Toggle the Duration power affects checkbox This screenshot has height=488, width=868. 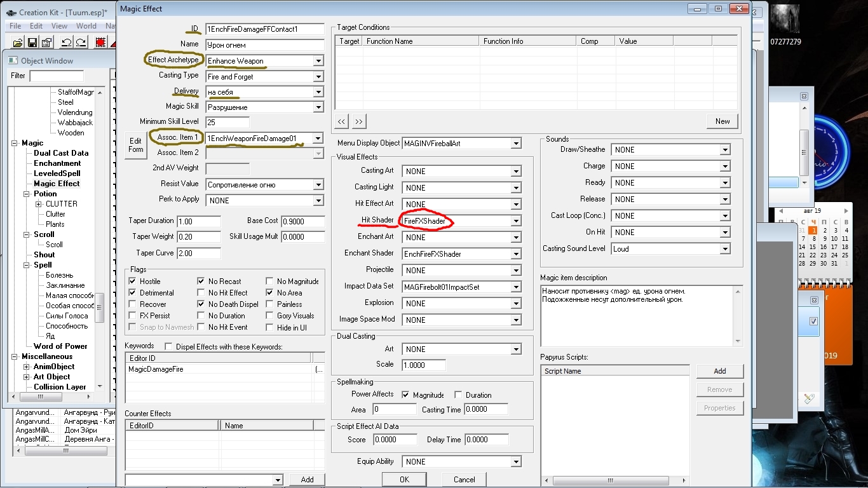pos(458,395)
